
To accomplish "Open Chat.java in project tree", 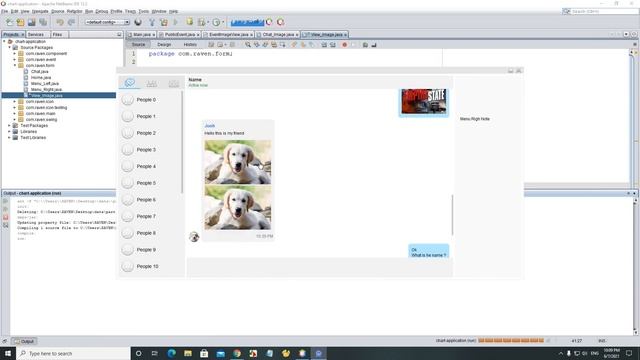I will click(x=40, y=71).
